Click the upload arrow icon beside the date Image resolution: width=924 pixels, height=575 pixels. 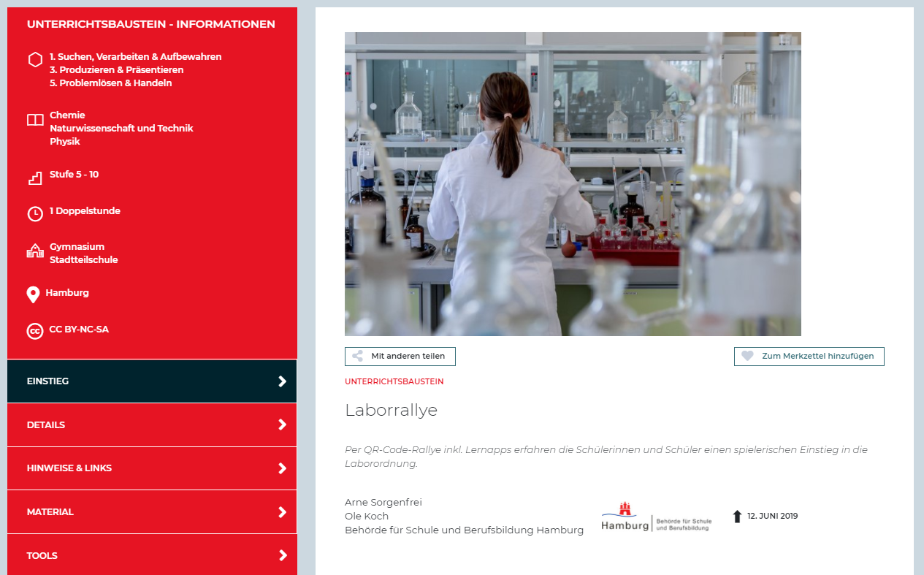coord(737,516)
